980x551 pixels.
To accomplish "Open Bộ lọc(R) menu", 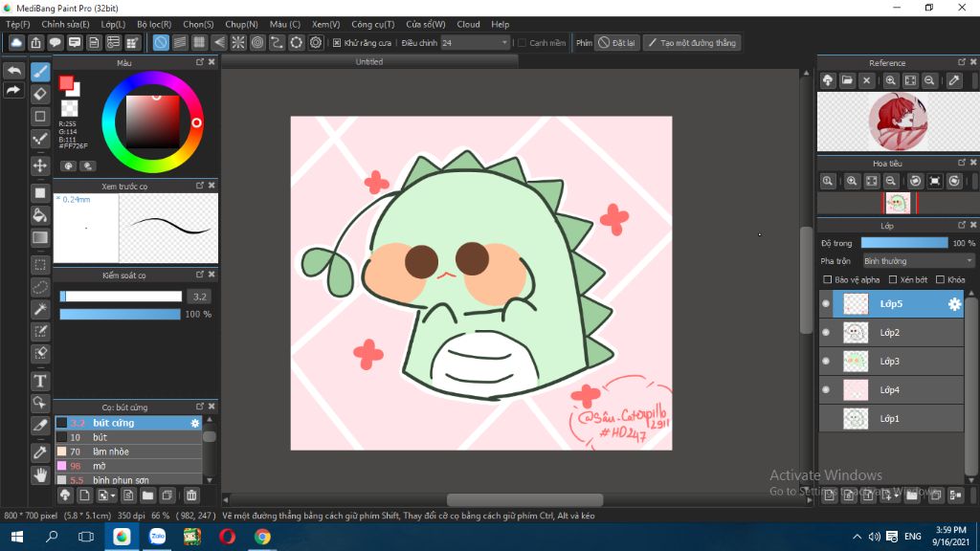I will coord(154,24).
